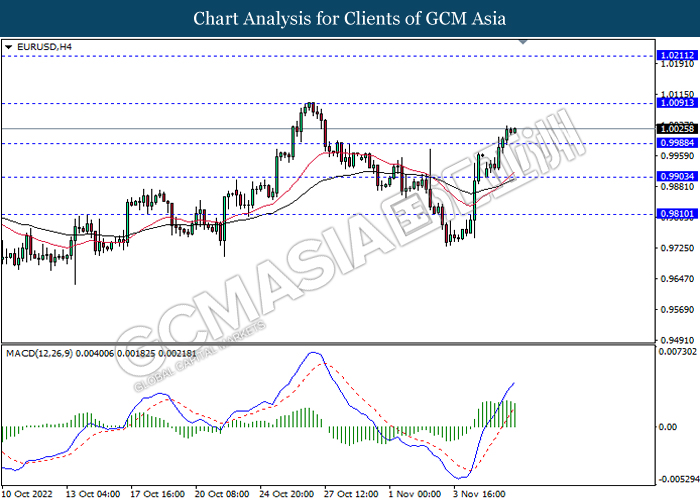Click the 13 Oct 04:00 time label
The height and width of the screenshot is (500, 700).
point(93,494)
